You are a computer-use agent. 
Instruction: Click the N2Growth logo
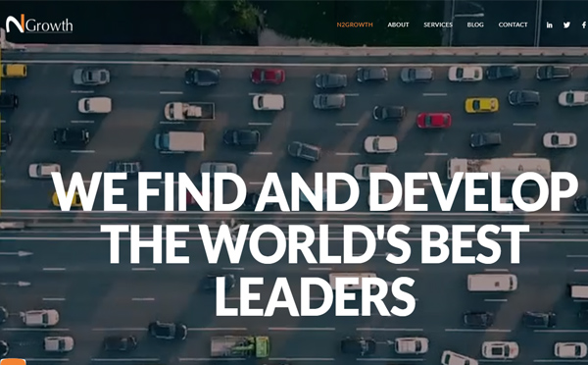(39, 24)
